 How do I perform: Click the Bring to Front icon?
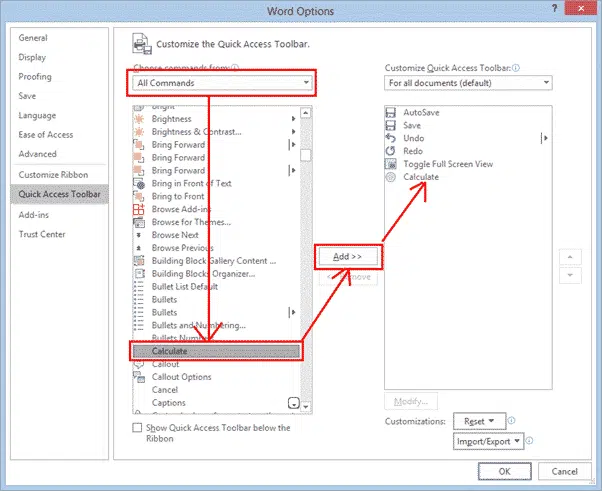coord(139,197)
